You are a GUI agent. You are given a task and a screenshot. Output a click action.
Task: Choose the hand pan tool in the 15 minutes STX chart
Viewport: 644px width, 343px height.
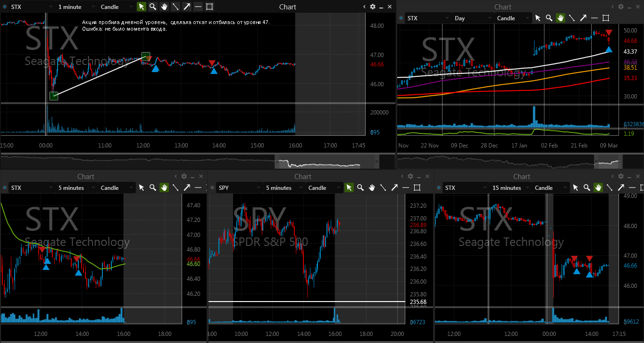coord(598,188)
